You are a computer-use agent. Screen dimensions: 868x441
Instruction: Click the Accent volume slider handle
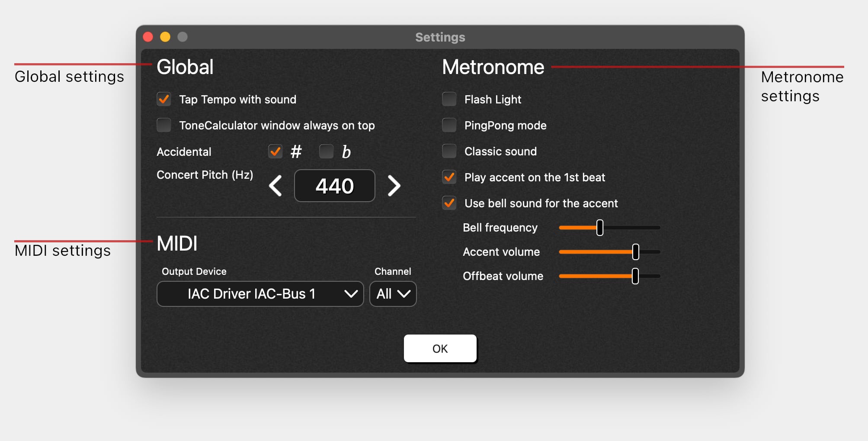click(636, 252)
